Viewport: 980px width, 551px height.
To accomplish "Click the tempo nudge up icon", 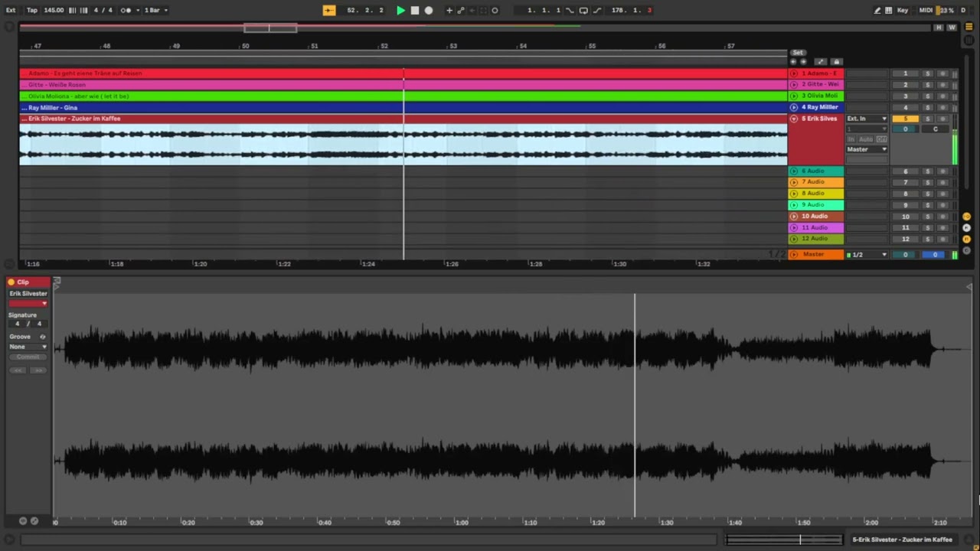I will coord(83,10).
